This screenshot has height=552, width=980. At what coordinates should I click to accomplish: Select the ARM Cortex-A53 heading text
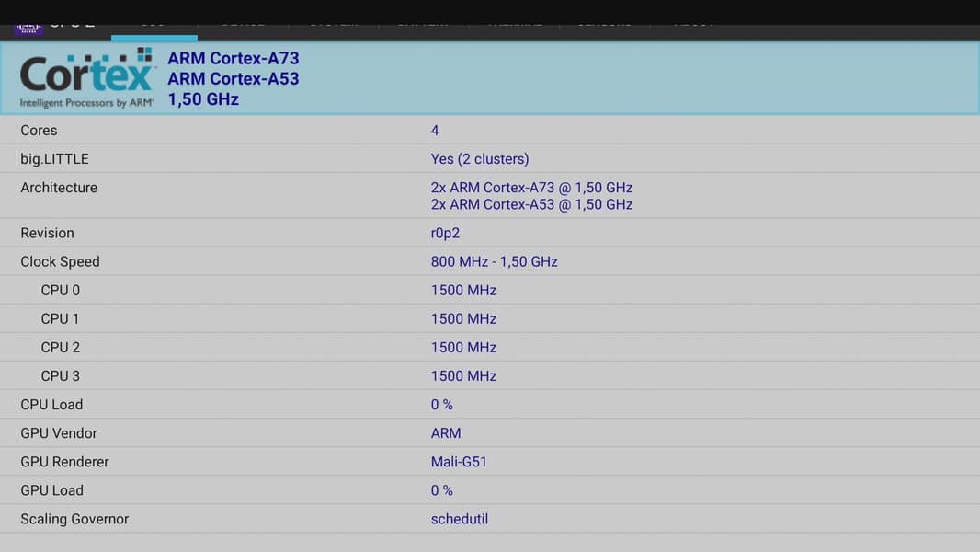click(x=234, y=79)
